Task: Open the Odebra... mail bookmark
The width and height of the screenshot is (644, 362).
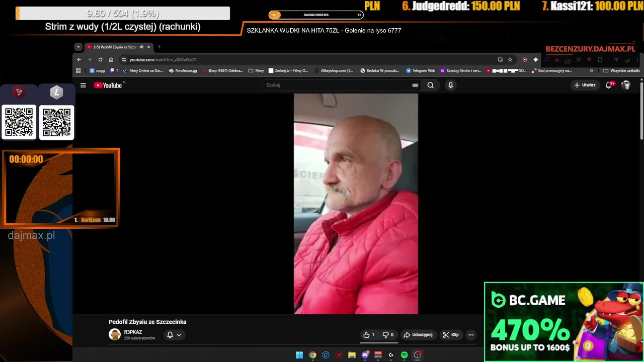Action: 223,71
